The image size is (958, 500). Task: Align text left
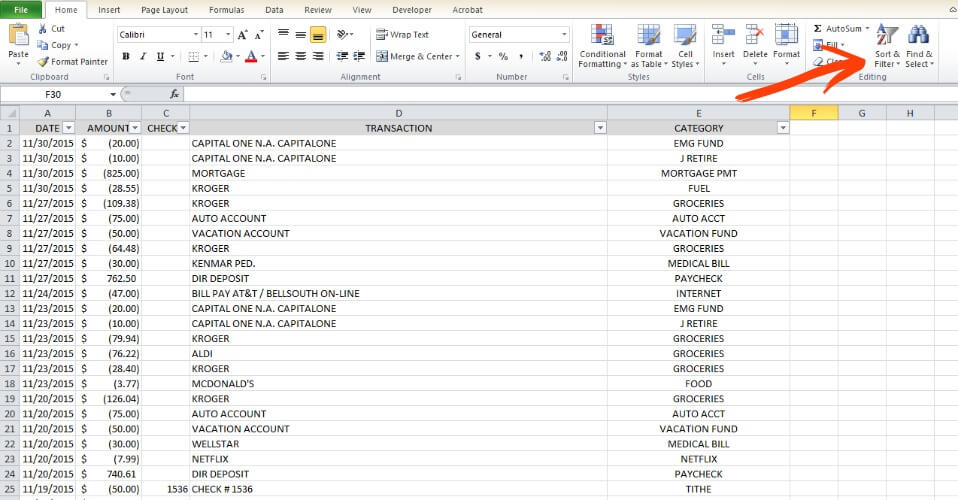(x=283, y=56)
